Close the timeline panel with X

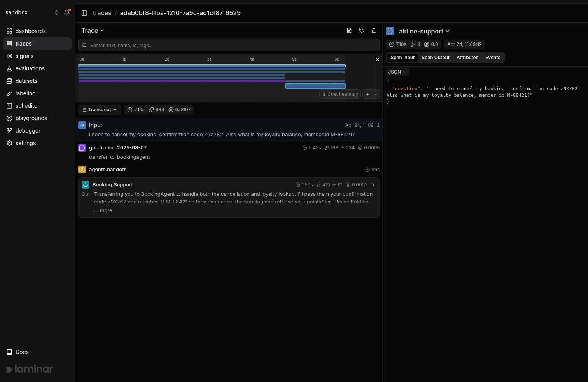377,60
